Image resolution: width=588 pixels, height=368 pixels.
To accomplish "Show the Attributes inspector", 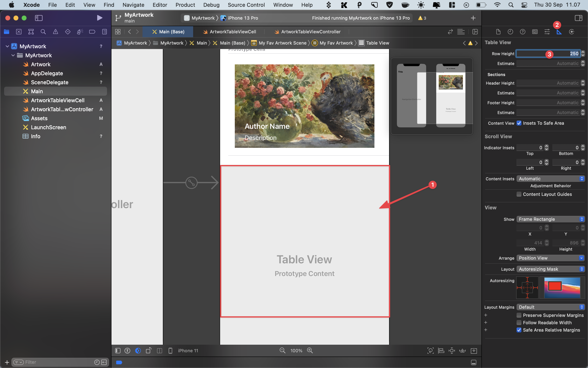I will [547, 32].
